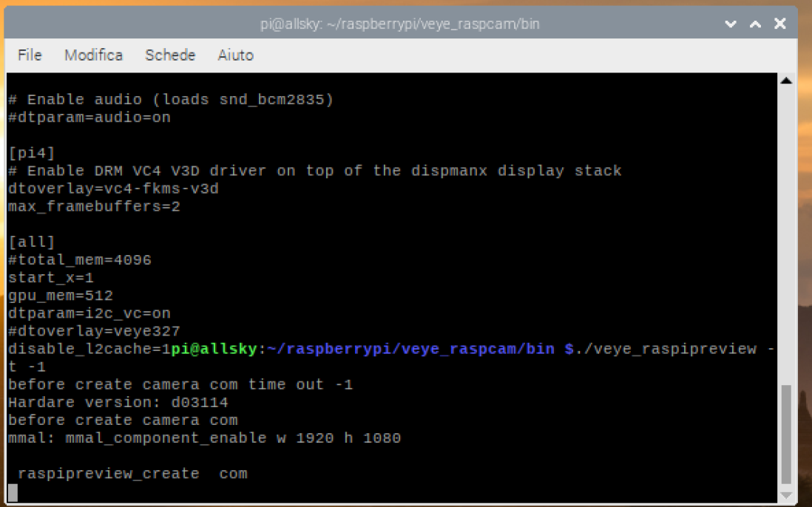Maximize the terminal with the up-chevron icon
Viewport: 812px width, 507px height.
pyautogui.click(x=755, y=24)
